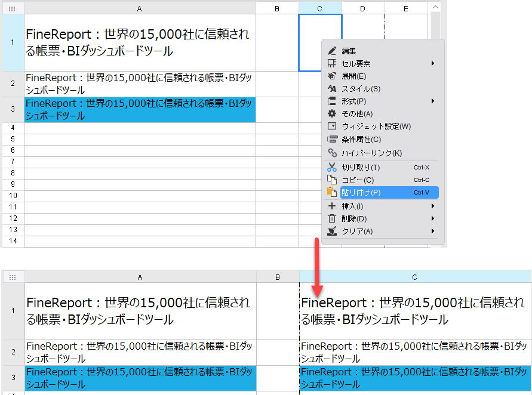Click cell A2 in lower sheet
Viewport: 532px width, 395px height.
click(140, 353)
